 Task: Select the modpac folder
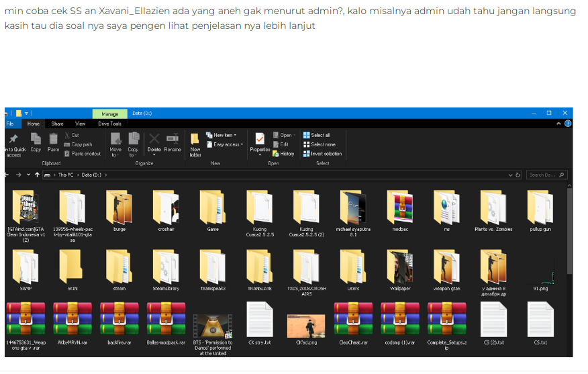tap(400, 210)
